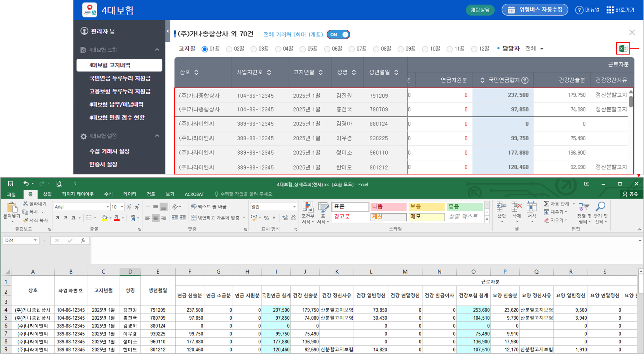Open the 담당자 전체 dropdown
The width and height of the screenshot is (644, 354).
click(x=534, y=49)
